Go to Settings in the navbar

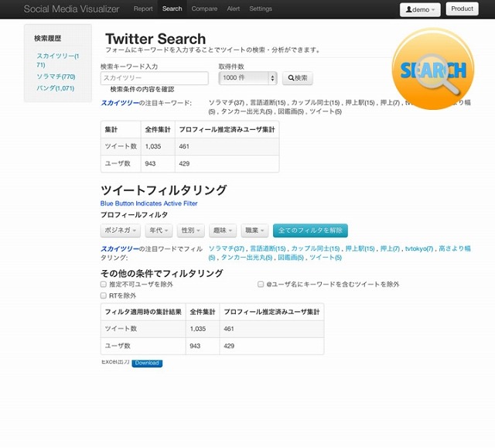[261, 9]
